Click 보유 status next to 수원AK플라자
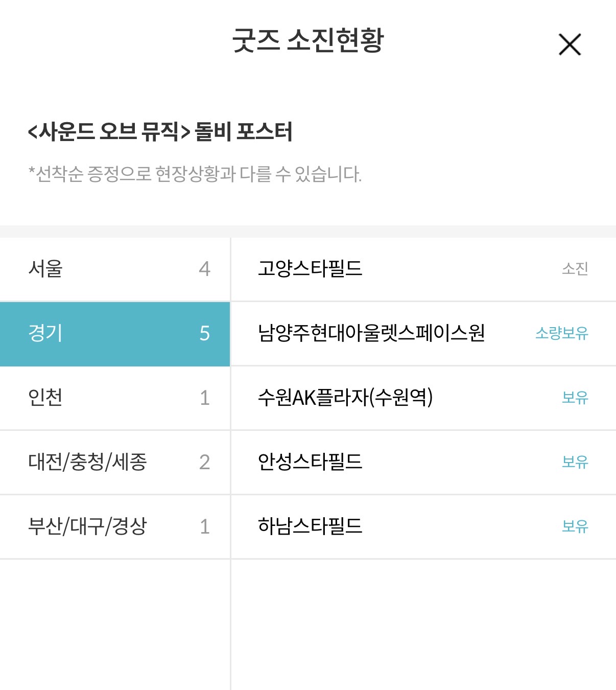The image size is (616, 690). point(575,398)
